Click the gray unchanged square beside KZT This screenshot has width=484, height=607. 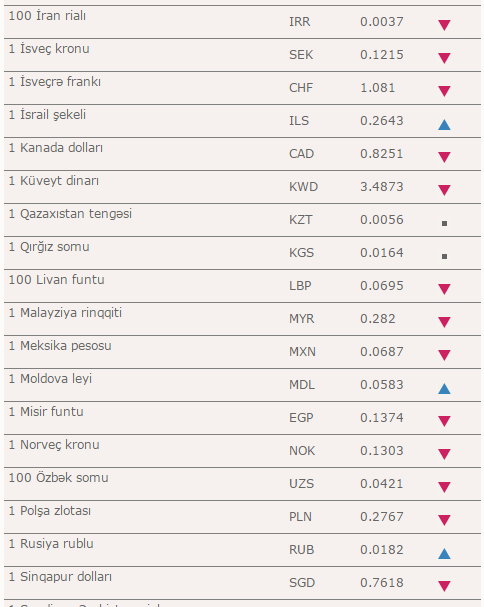click(445, 223)
